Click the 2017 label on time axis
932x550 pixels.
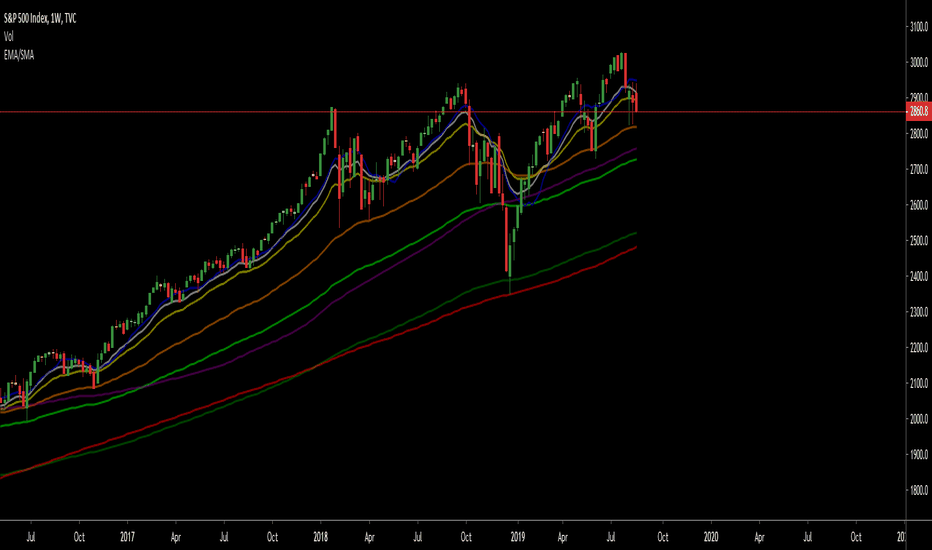click(127, 537)
